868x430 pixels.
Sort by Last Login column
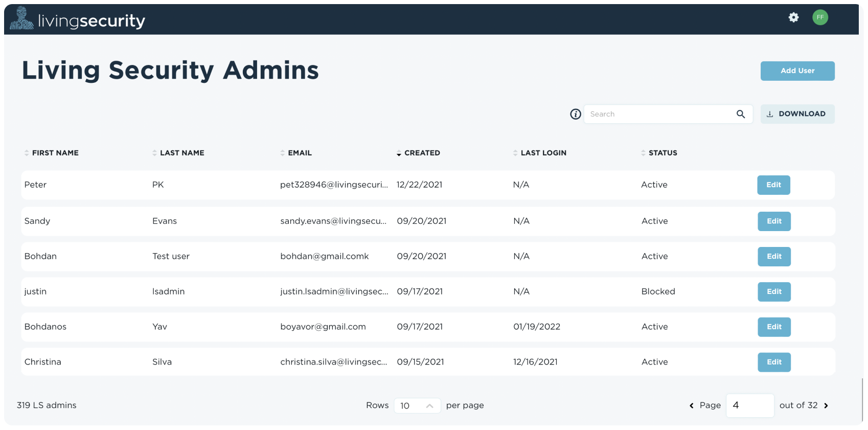coord(539,153)
